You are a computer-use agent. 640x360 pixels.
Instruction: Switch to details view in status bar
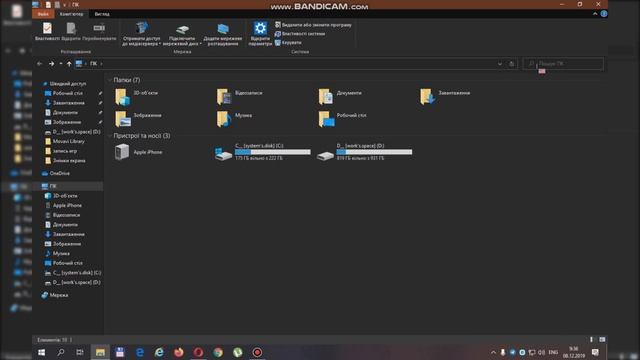pyautogui.click(x=591, y=340)
